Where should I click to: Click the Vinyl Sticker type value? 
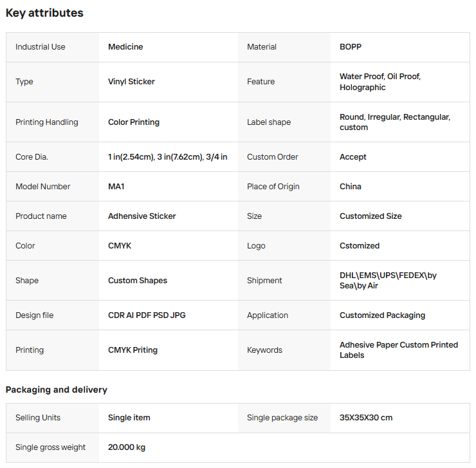131,82
